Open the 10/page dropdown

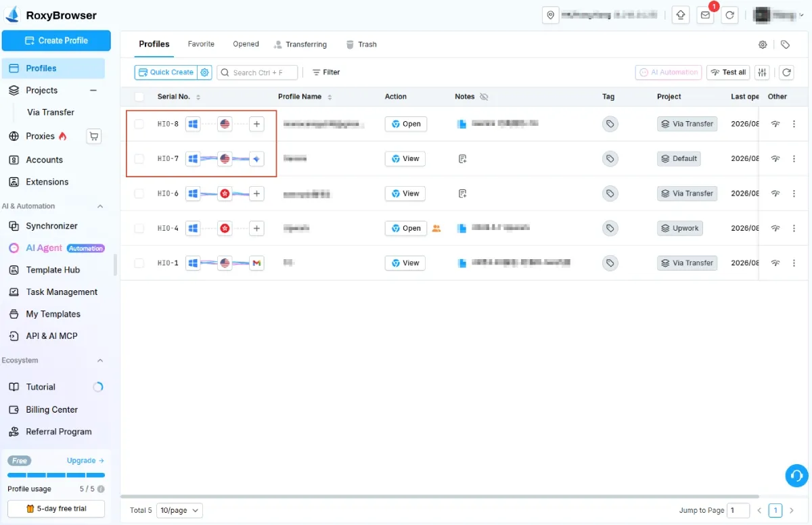coord(179,510)
